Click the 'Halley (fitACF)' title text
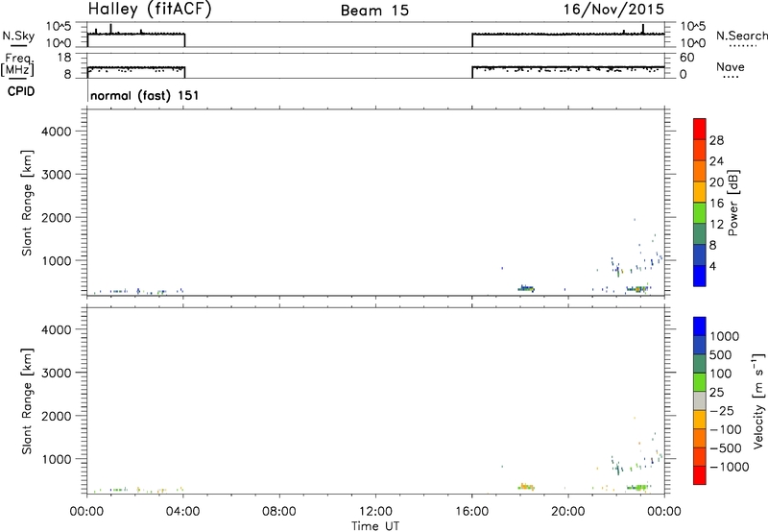The height and width of the screenshot is (532, 768). (150, 10)
